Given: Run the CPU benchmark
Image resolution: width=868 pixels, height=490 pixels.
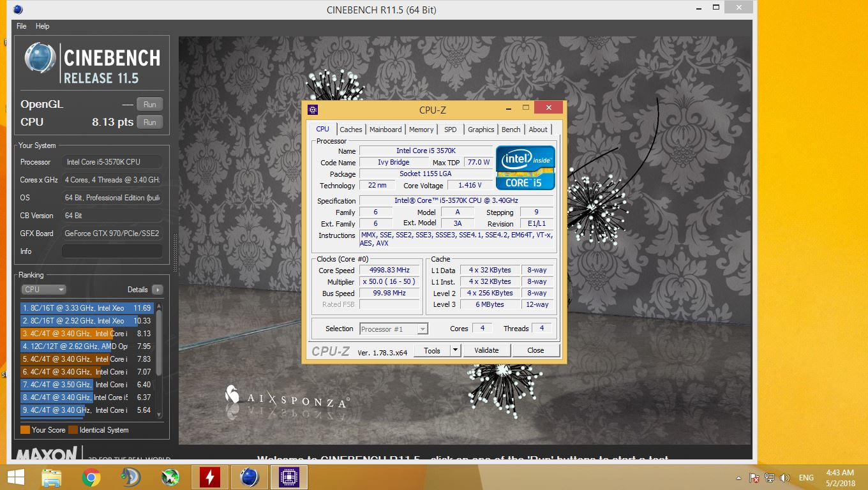Looking at the screenshot, I should [x=150, y=122].
